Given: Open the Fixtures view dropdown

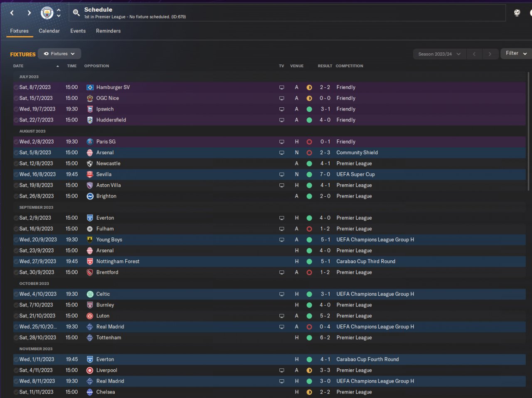Looking at the screenshot, I should pos(59,54).
